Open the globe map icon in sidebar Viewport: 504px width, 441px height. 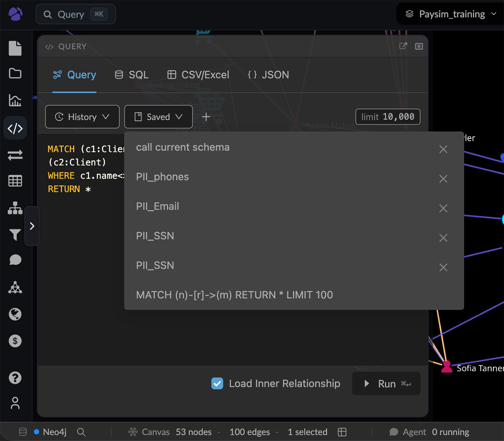coord(15,314)
